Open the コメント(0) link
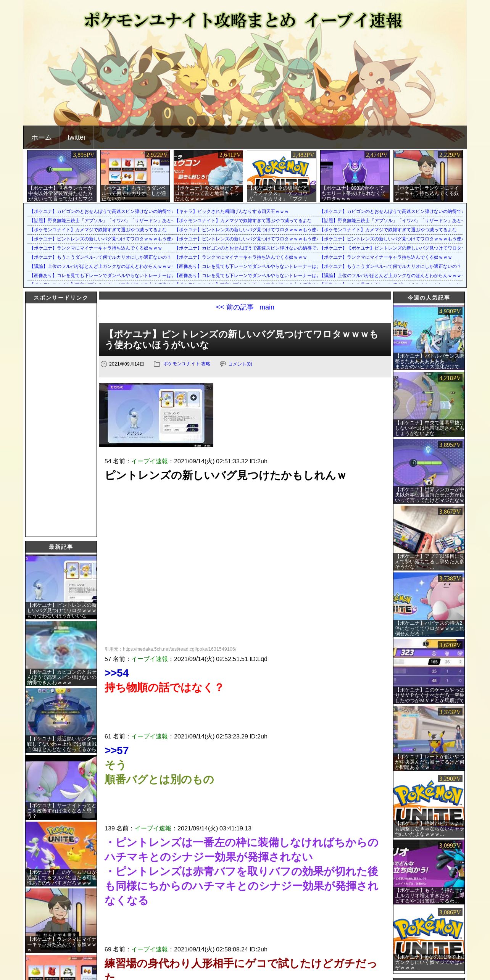Image resolution: width=490 pixels, height=980 pixels. 240,364
